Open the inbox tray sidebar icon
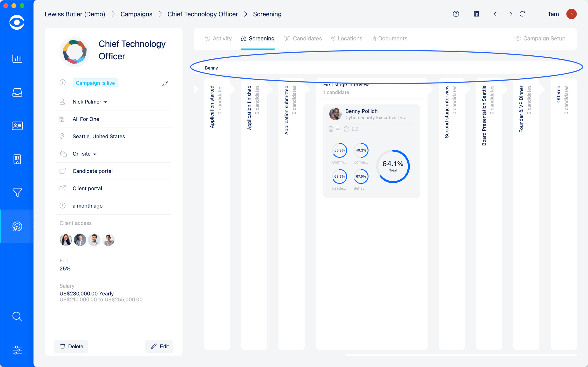The image size is (588, 367). [x=17, y=92]
